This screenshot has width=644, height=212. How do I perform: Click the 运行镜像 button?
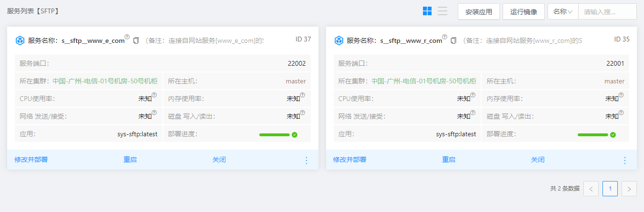tap(523, 11)
